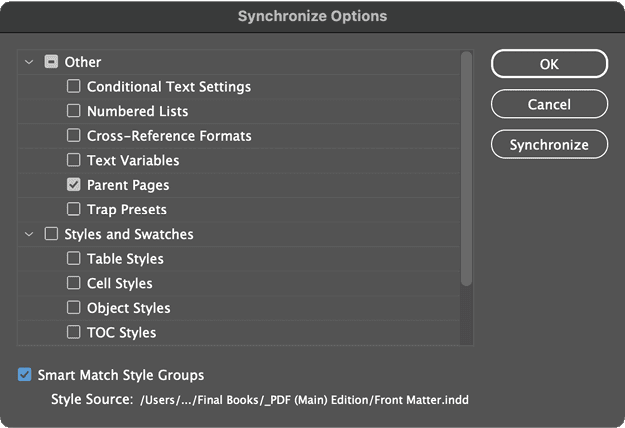Image resolution: width=625 pixels, height=428 pixels.
Task: Collapse the Other group chevron
Action: [x=29, y=62]
